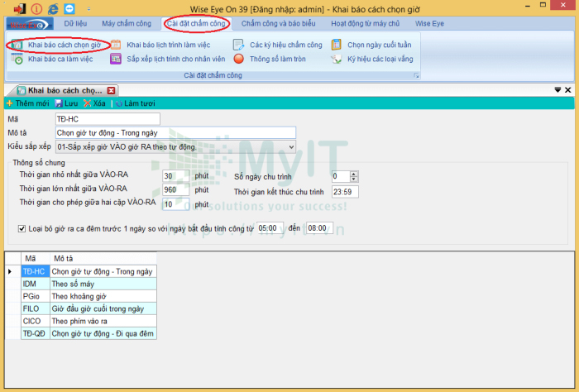
Task: Launch the Internet Explorer icon in title bar
Action: [x=53, y=8]
